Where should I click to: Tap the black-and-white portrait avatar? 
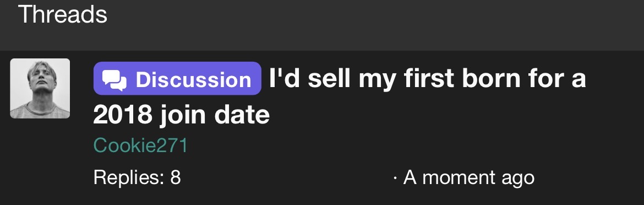tap(40, 88)
